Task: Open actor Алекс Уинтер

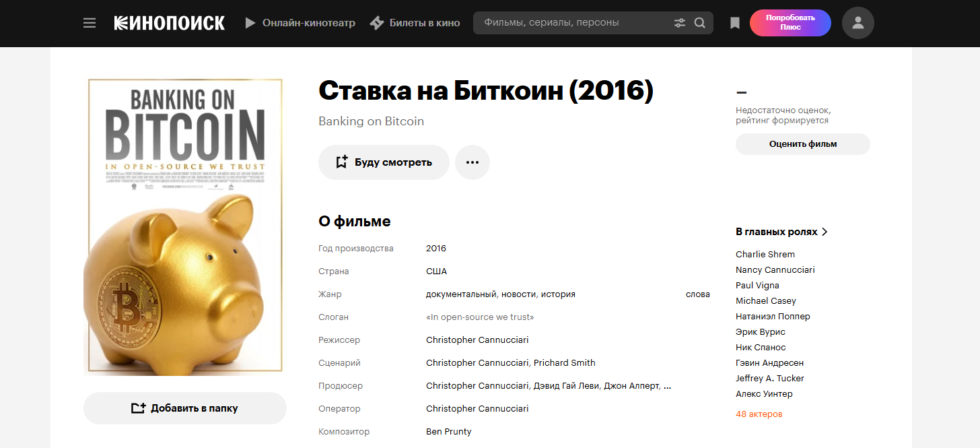Action: point(764,394)
